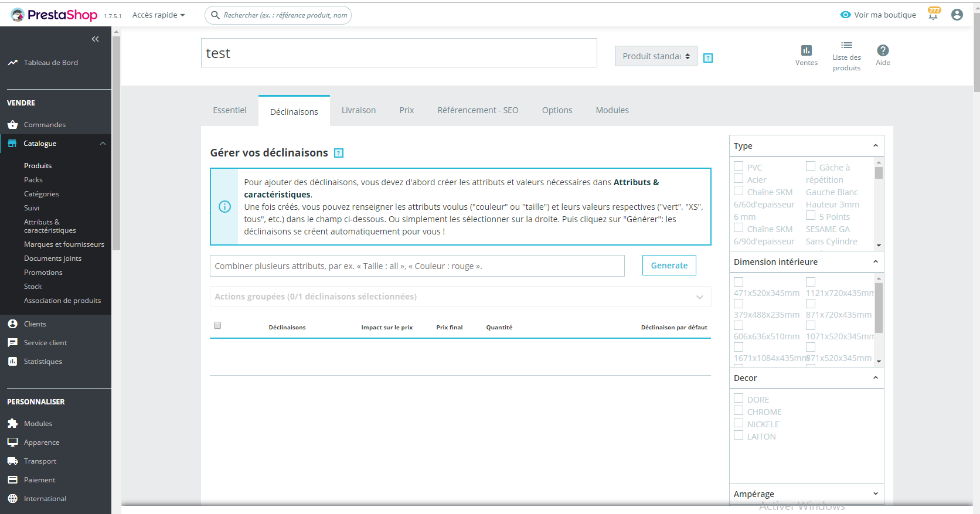
Task: Switch to the Modules tab
Action: (x=612, y=110)
